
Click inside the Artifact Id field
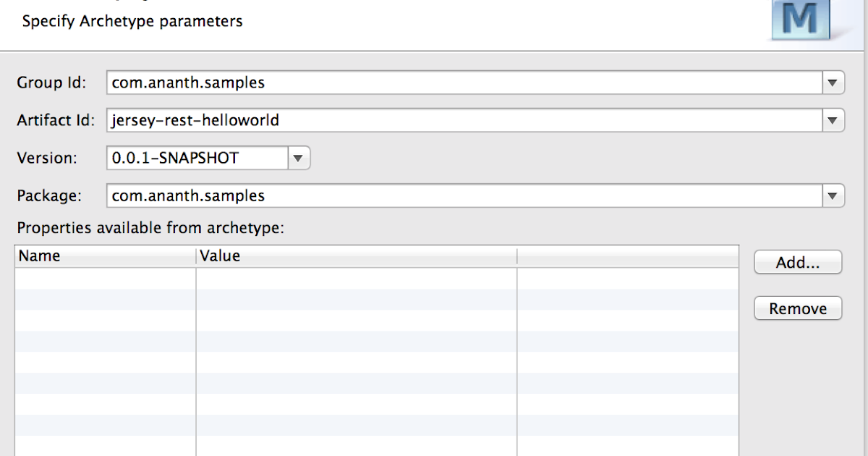434,120
